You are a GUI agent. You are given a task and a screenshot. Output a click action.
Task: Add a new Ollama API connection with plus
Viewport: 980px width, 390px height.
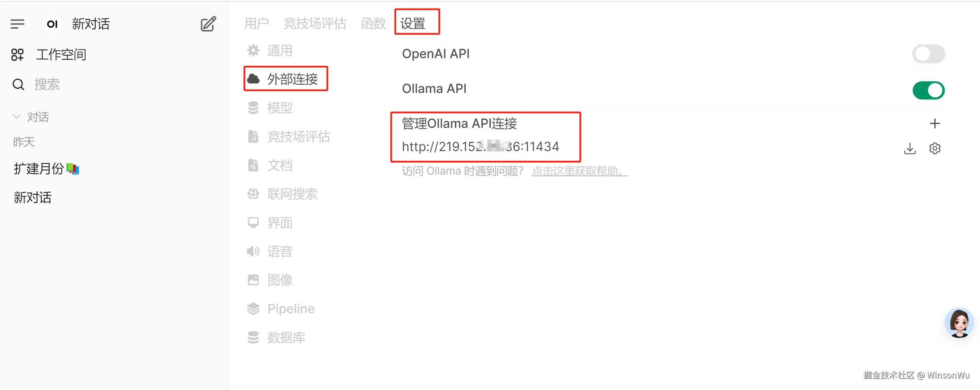[934, 123]
